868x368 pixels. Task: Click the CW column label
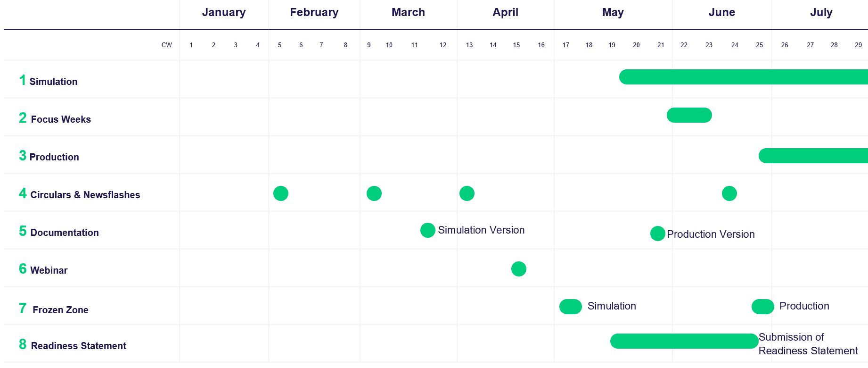tap(166, 45)
